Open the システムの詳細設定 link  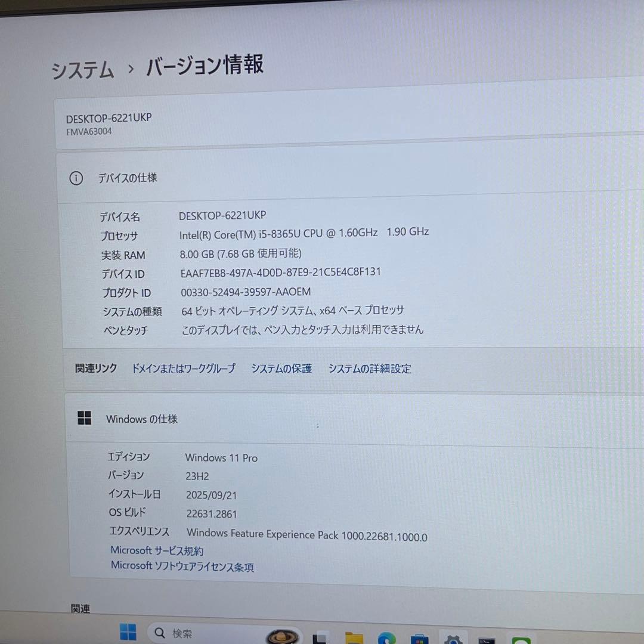pyautogui.click(x=369, y=369)
